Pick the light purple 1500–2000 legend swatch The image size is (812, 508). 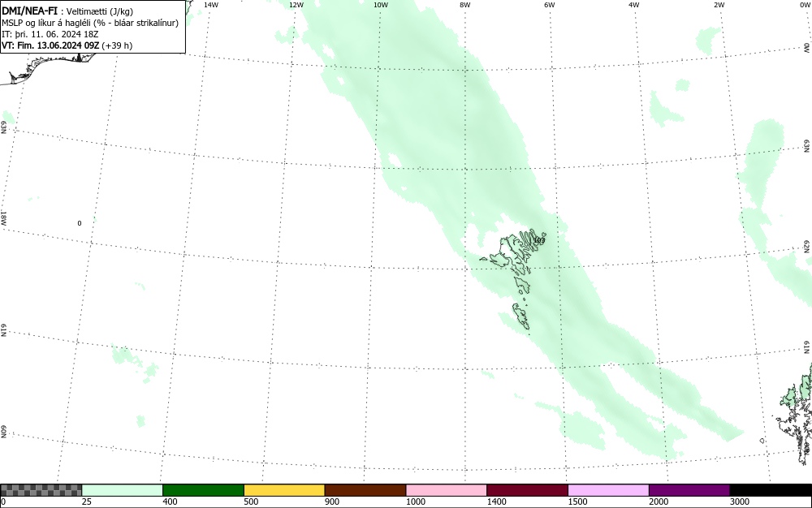(x=608, y=490)
